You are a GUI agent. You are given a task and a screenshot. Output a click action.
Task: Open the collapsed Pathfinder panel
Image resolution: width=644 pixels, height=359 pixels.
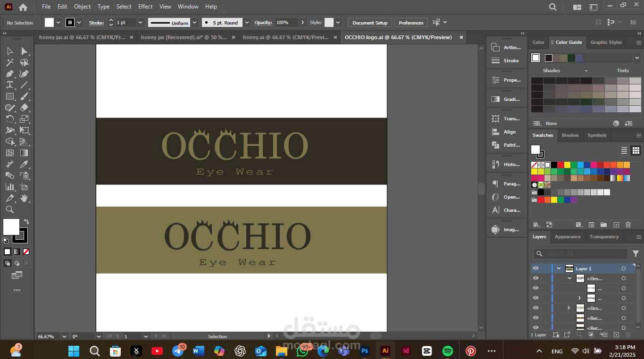pos(506,145)
